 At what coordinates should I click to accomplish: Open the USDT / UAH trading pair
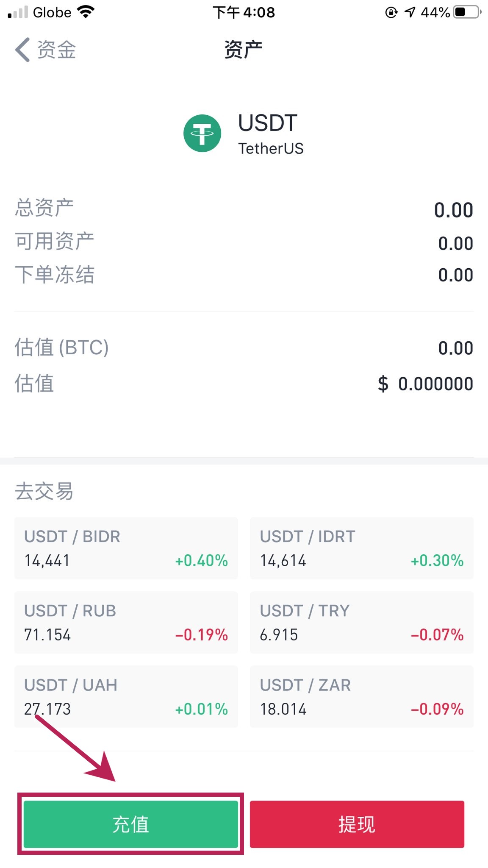click(126, 696)
